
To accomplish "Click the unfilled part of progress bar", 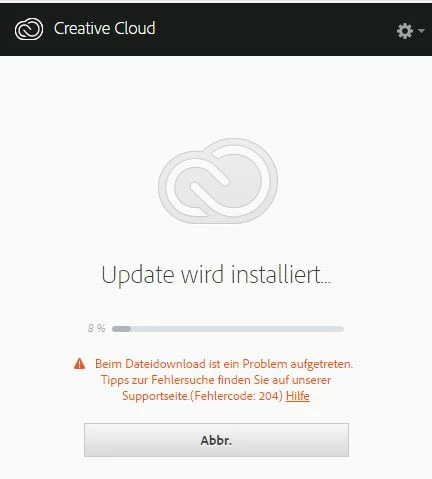I will pyautogui.click(x=237, y=329).
